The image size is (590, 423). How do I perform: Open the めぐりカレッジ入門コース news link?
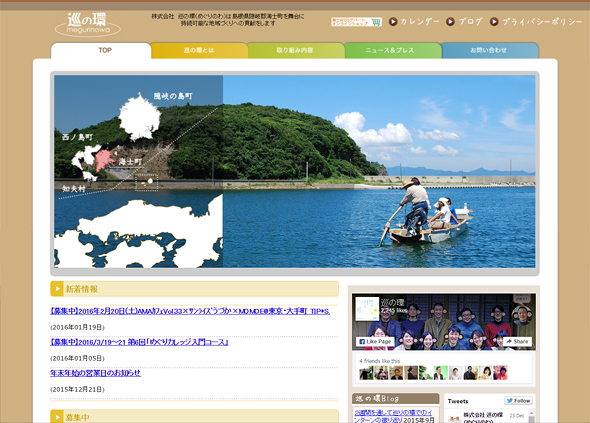coord(139,342)
